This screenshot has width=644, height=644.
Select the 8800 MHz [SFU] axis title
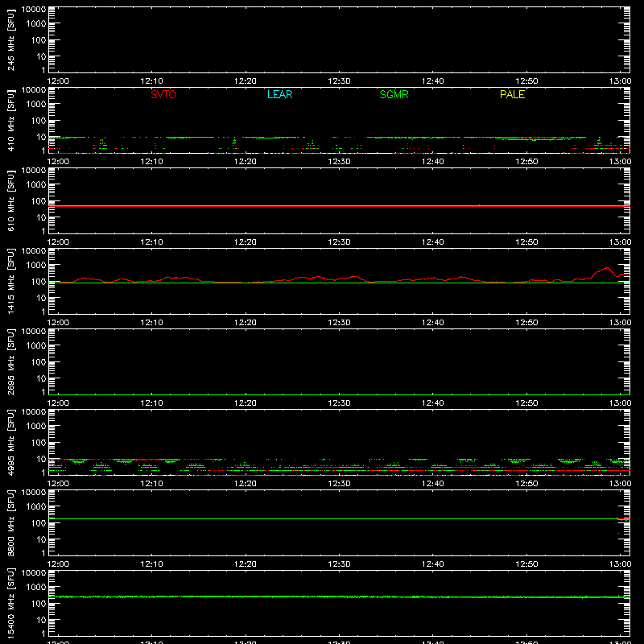pyautogui.click(x=10, y=522)
